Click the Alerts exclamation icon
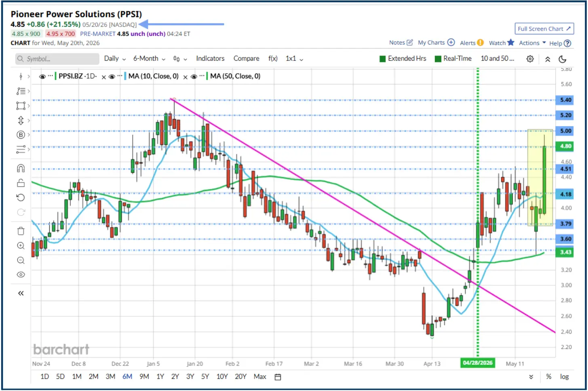588x391 pixels. (480, 42)
